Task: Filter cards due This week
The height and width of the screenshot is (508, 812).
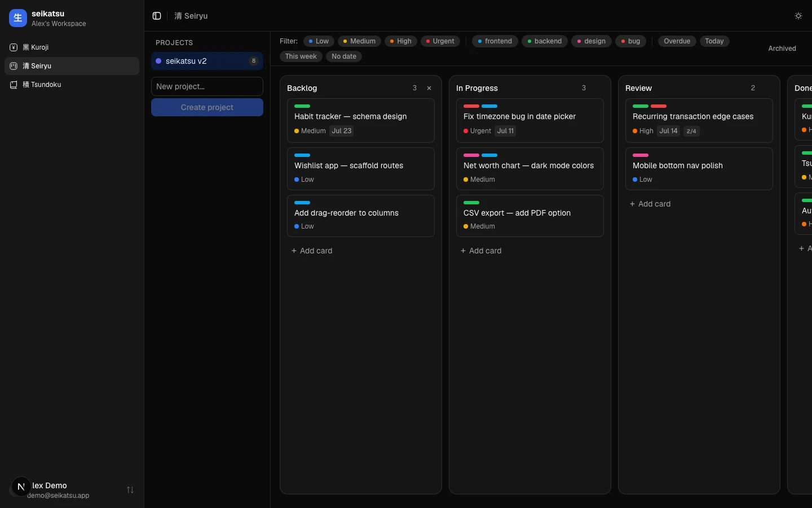Action: tap(301, 56)
